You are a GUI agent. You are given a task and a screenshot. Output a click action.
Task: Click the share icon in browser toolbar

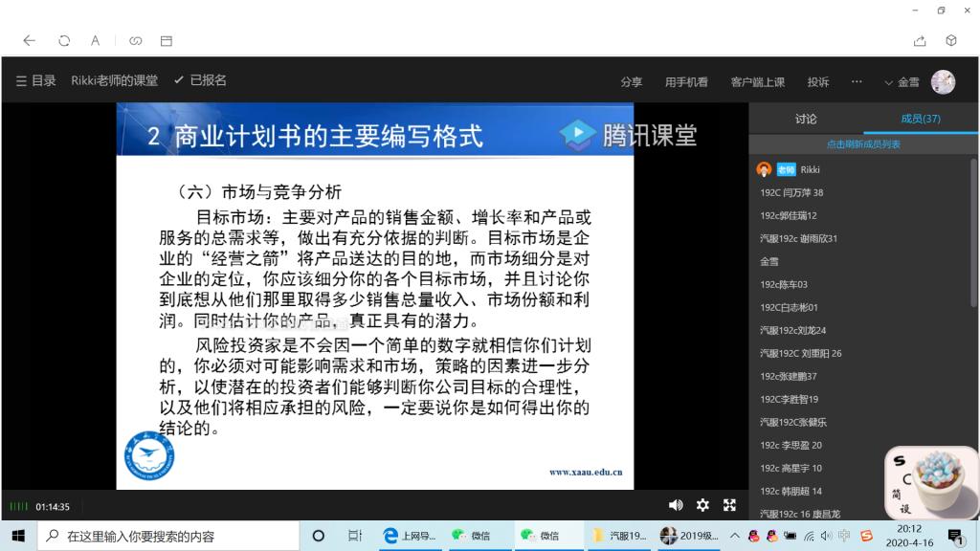pos(920,41)
